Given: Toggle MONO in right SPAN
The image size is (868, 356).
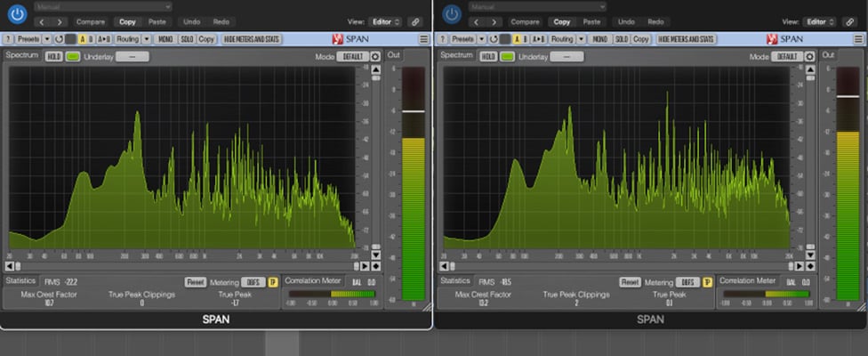Looking at the screenshot, I should pos(600,39).
